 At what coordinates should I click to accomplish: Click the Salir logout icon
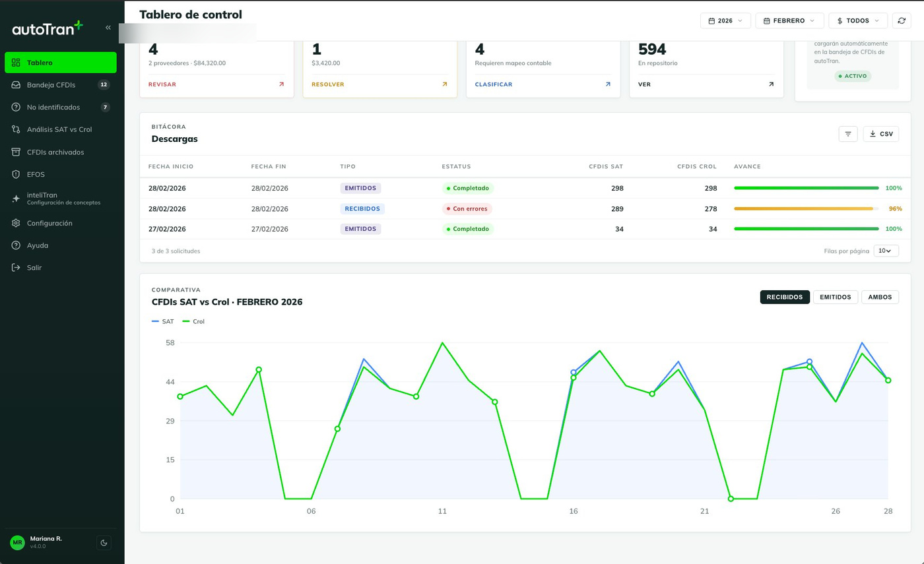(x=16, y=268)
